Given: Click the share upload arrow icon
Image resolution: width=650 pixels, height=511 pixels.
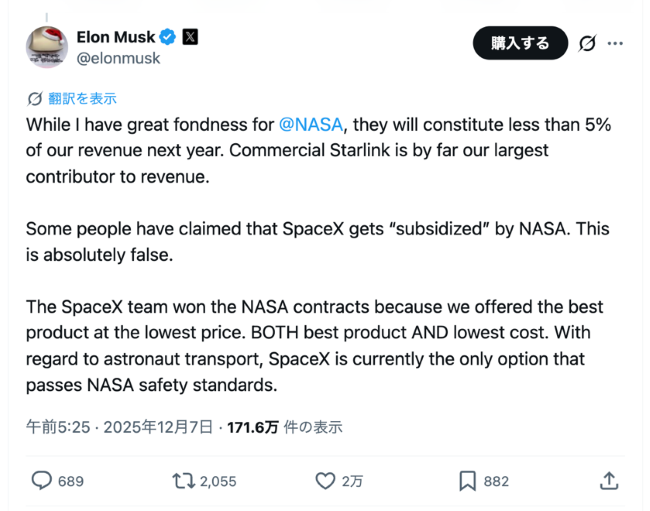Looking at the screenshot, I should coord(608,481).
